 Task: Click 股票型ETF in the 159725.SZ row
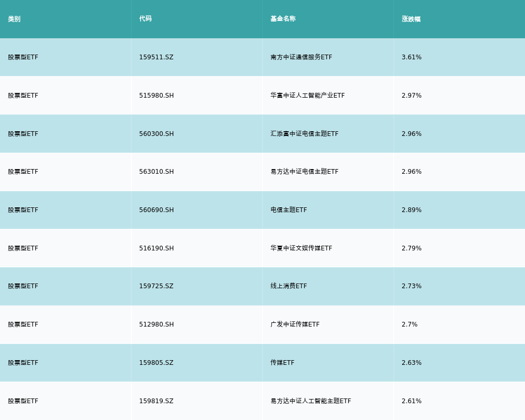tap(23, 286)
